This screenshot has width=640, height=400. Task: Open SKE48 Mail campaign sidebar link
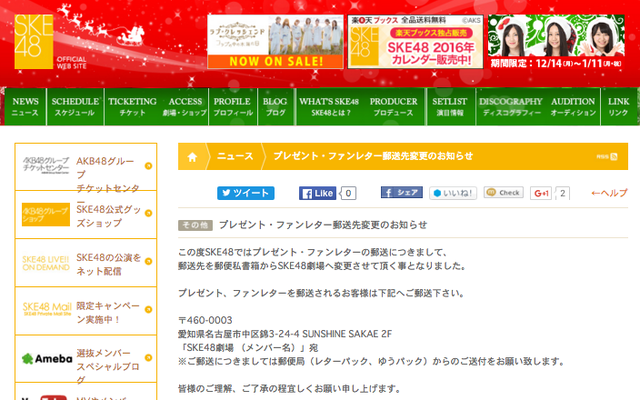[x=86, y=311]
